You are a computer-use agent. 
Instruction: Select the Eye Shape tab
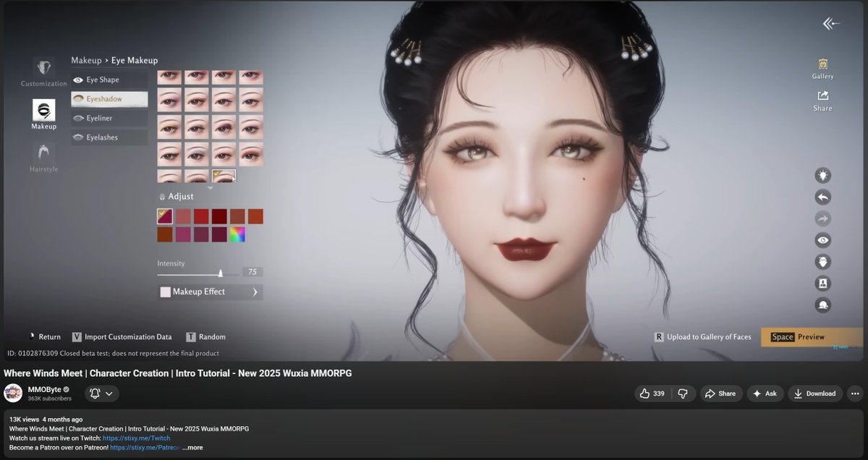[x=109, y=80]
